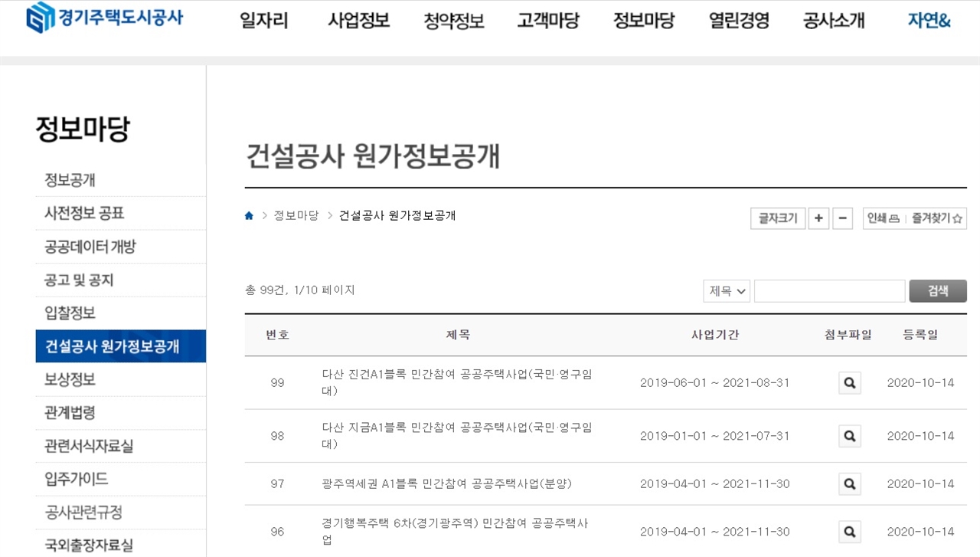This screenshot has height=557, width=980.
Task: Decrease font size with minus button
Action: 842,218
